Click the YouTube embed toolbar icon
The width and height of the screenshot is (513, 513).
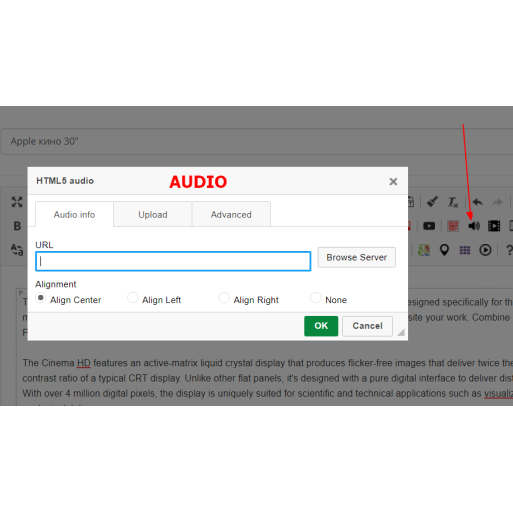[x=429, y=226]
